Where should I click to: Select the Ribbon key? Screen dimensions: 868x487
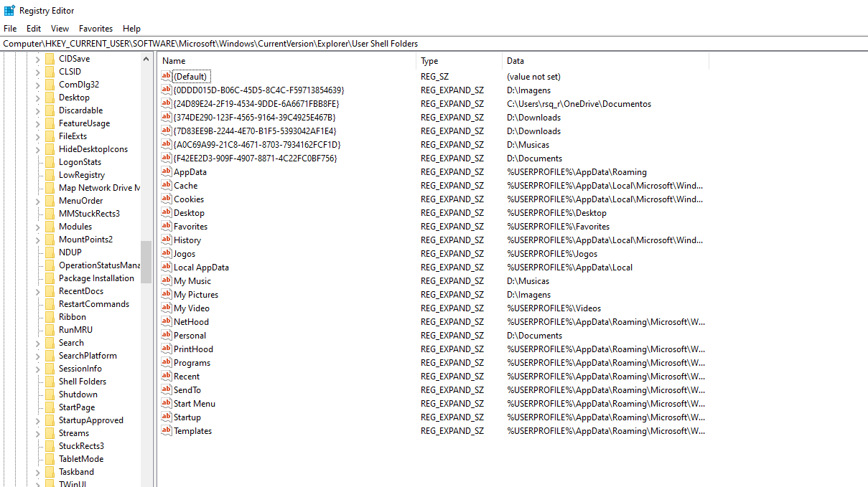click(73, 317)
